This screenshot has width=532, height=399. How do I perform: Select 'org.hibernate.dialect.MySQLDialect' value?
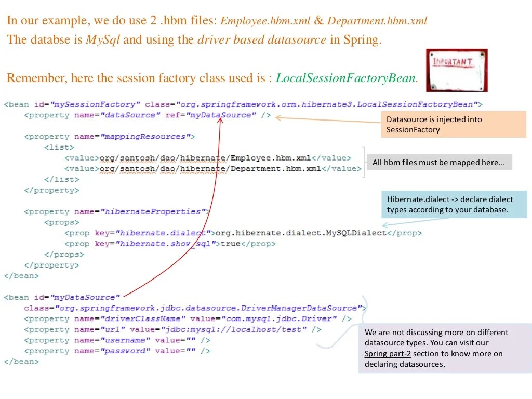(301, 233)
